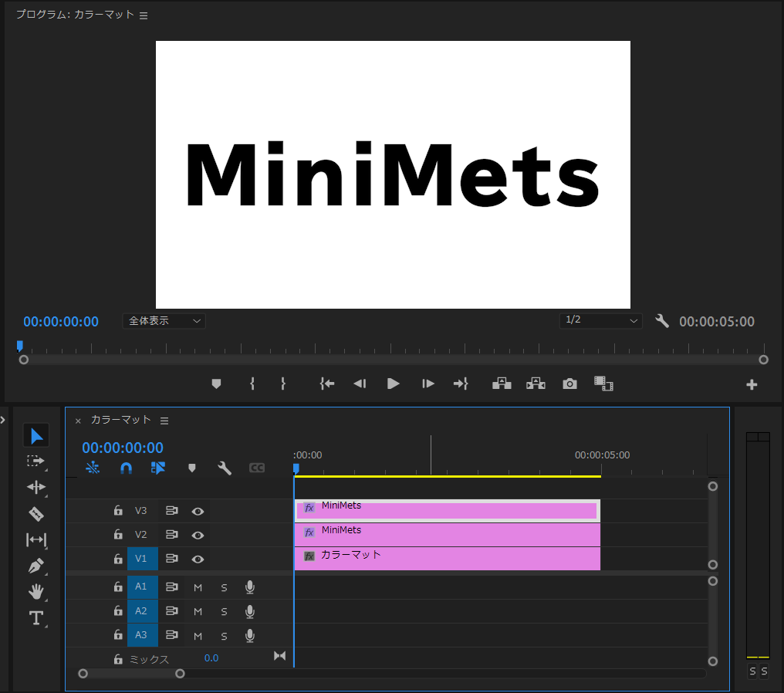Open the playback resolution dropdown showing 1/2

(x=601, y=321)
